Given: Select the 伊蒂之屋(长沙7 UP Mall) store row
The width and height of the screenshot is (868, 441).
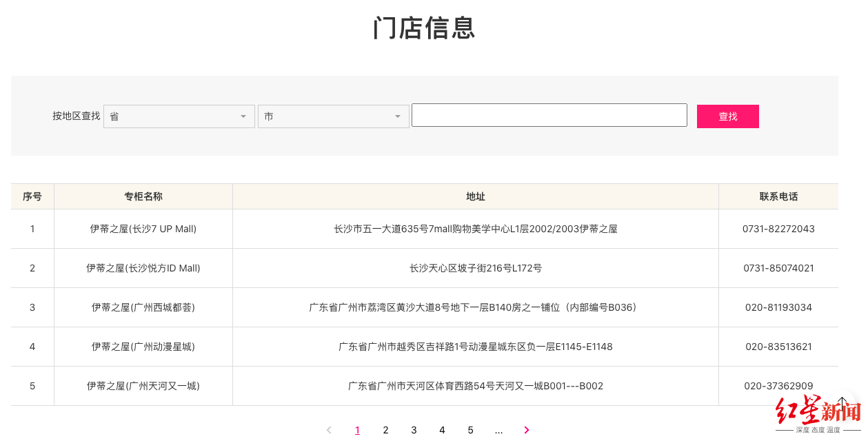Looking at the screenshot, I should pyautogui.click(x=143, y=229).
